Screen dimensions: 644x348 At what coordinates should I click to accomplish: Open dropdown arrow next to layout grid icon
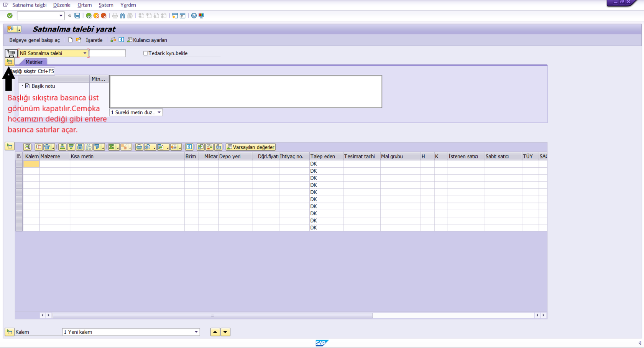coord(180,148)
